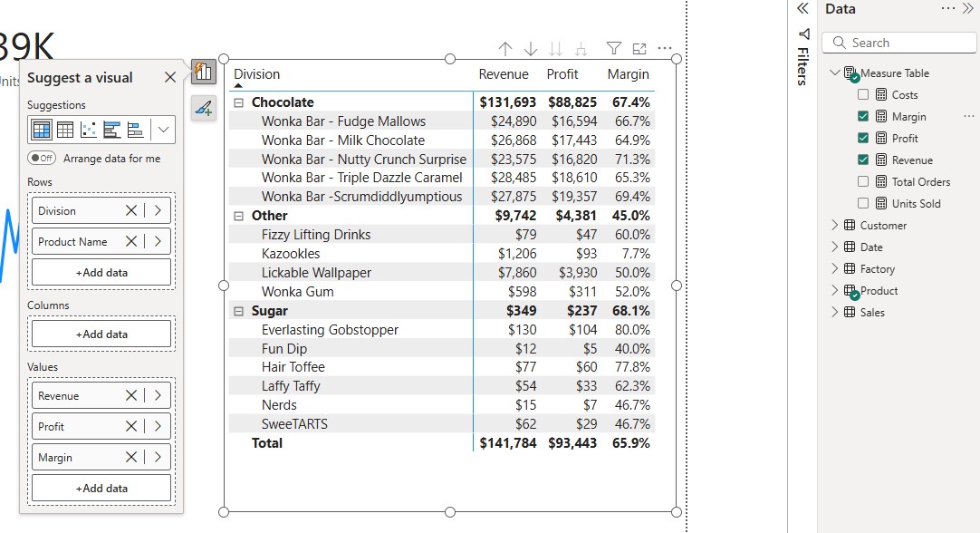
Task: Expand the Date table
Action: coord(834,247)
